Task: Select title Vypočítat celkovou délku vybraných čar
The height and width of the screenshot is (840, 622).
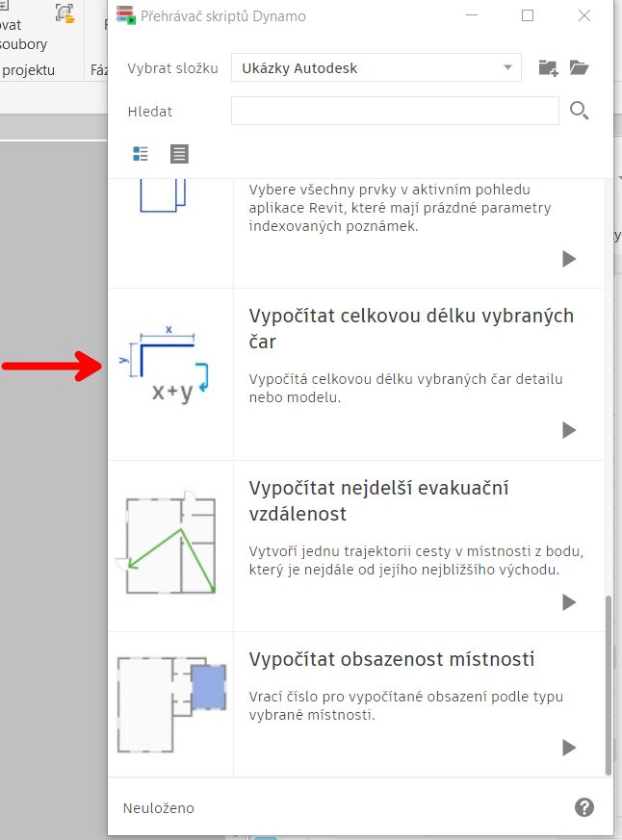Action: pyautogui.click(x=411, y=328)
